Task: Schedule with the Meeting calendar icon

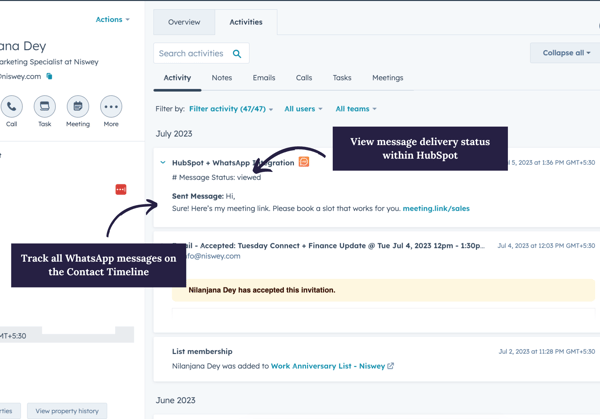Action: pos(78,106)
